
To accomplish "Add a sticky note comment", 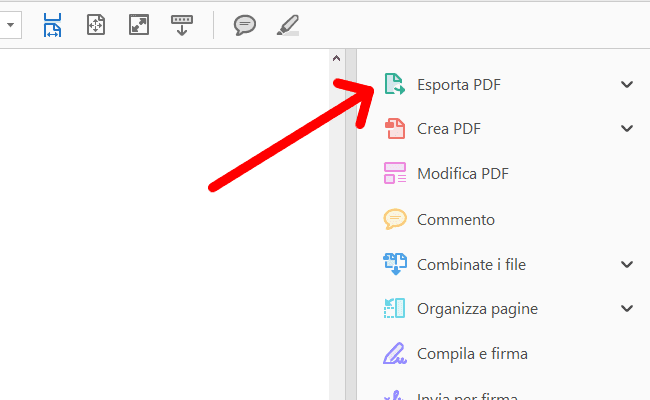I will (x=244, y=25).
